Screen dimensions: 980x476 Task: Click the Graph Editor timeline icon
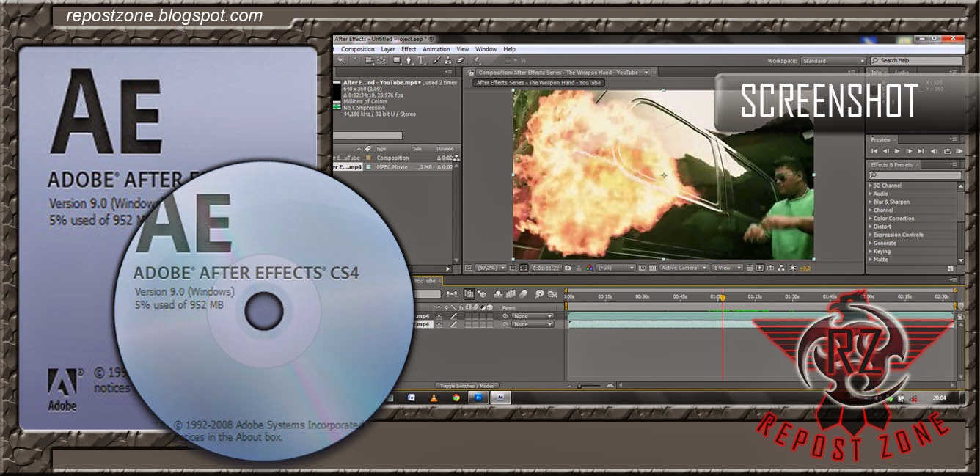[x=551, y=294]
